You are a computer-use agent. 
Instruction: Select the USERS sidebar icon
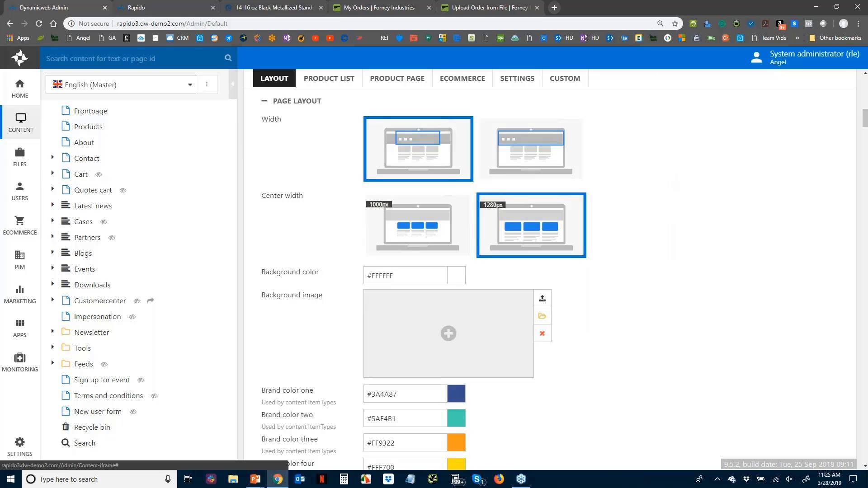[19, 191]
